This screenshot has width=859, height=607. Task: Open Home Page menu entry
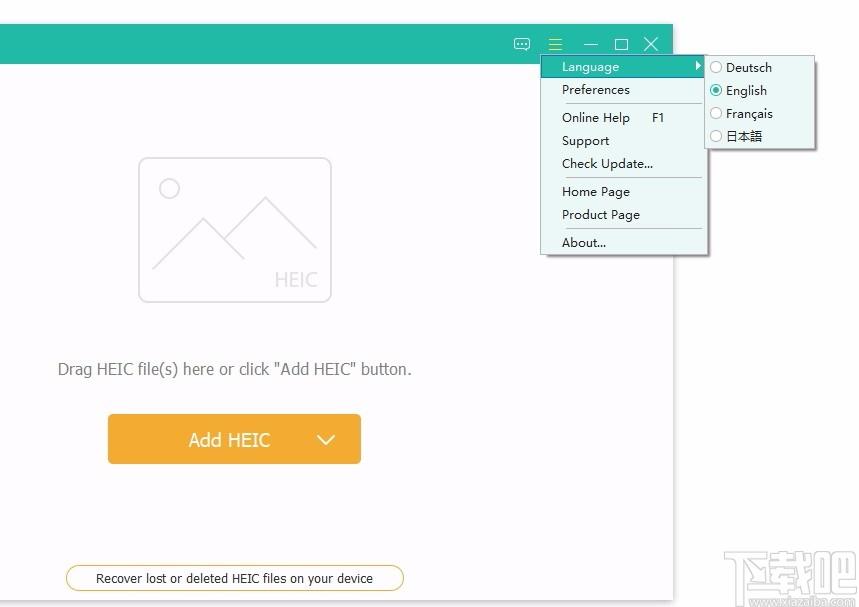[622, 192]
